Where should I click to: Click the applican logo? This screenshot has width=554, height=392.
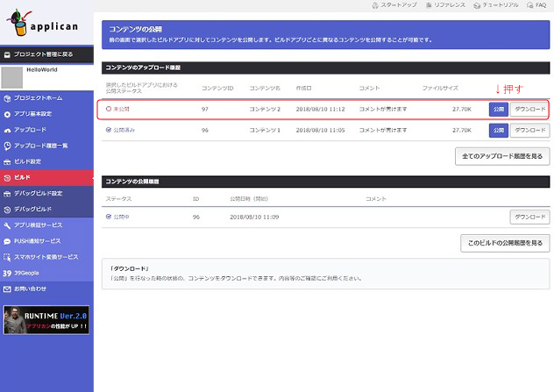pos(42,23)
